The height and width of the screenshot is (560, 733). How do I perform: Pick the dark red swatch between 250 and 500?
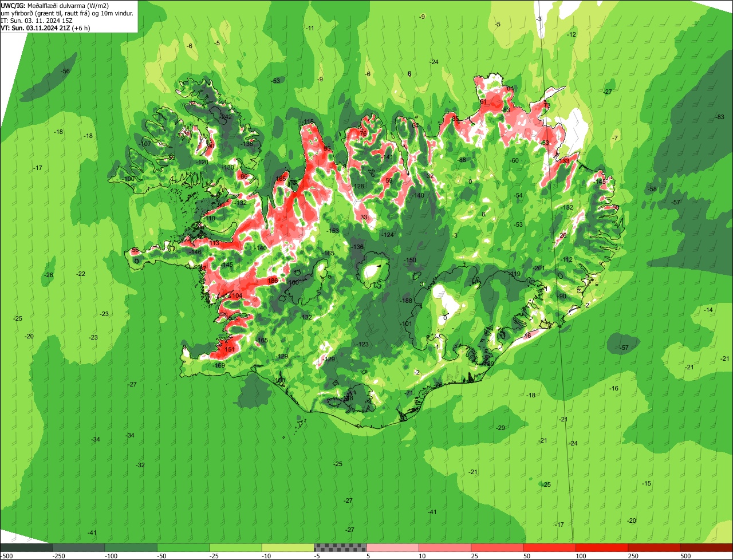click(654, 547)
